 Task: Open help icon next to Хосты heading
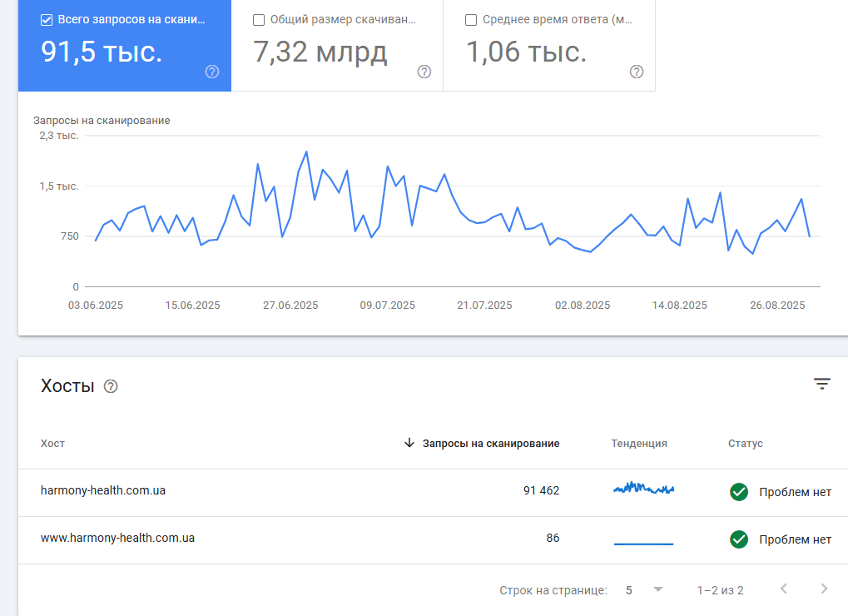pos(111,386)
